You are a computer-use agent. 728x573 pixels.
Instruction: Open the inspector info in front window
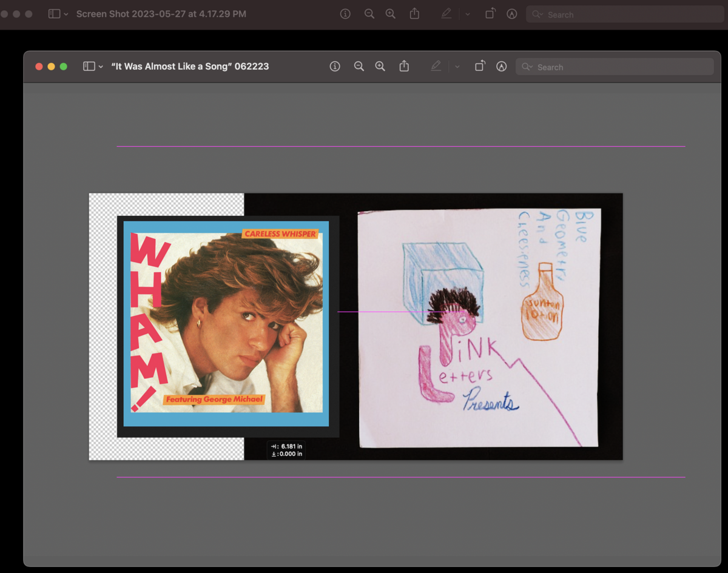pos(335,67)
